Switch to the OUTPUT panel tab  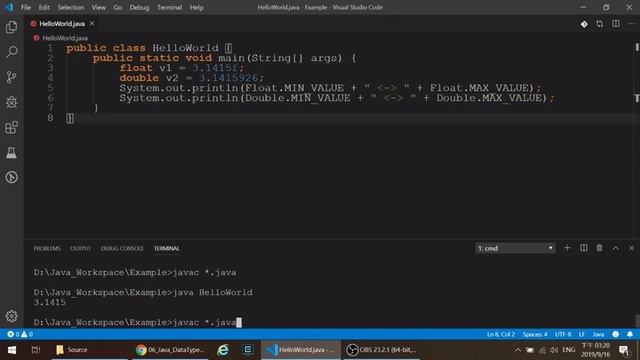80,248
